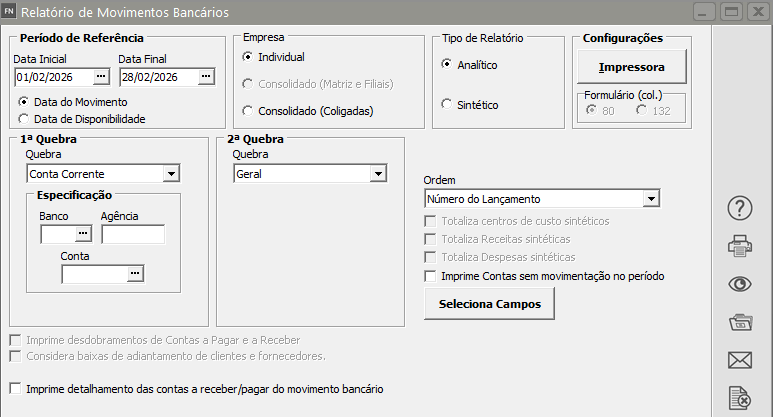The image size is (773, 417).
Task: Open Banco lookup ellipsis button
Action: pyautogui.click(x=83, y=234)
